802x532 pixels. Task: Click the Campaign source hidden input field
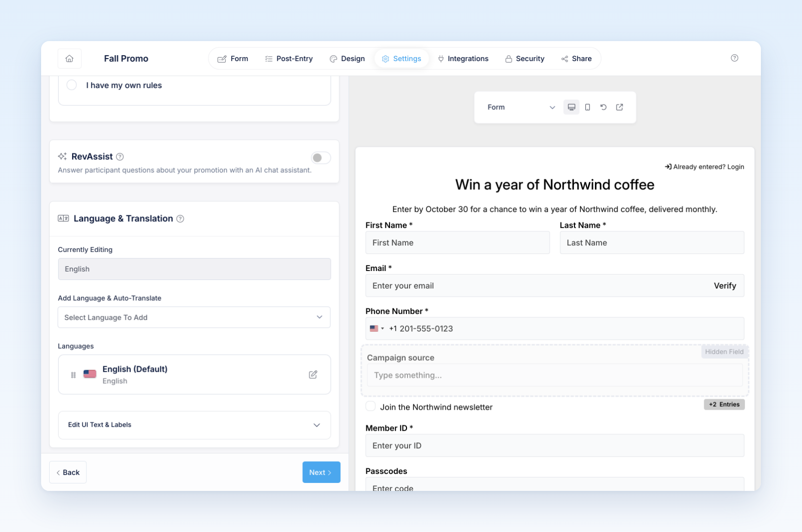(555, 375)
